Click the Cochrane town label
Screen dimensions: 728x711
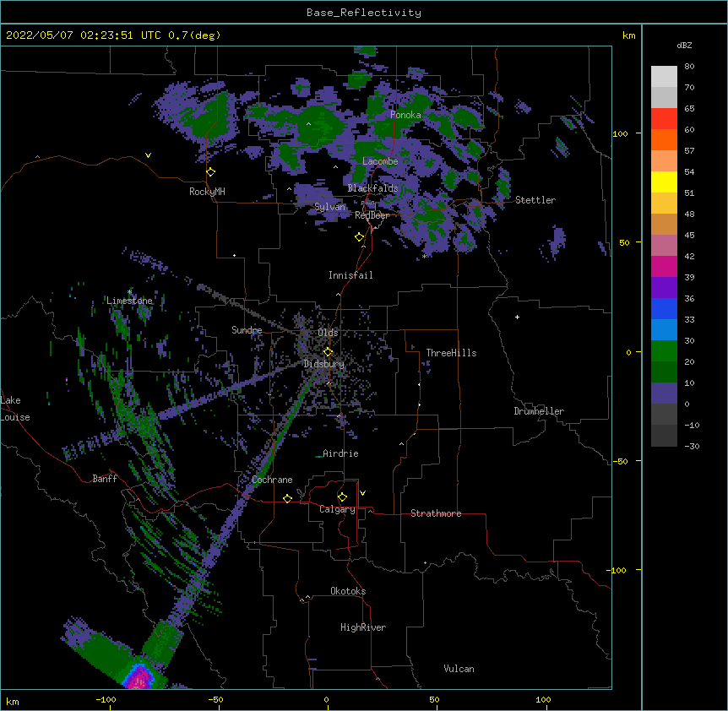272,480
